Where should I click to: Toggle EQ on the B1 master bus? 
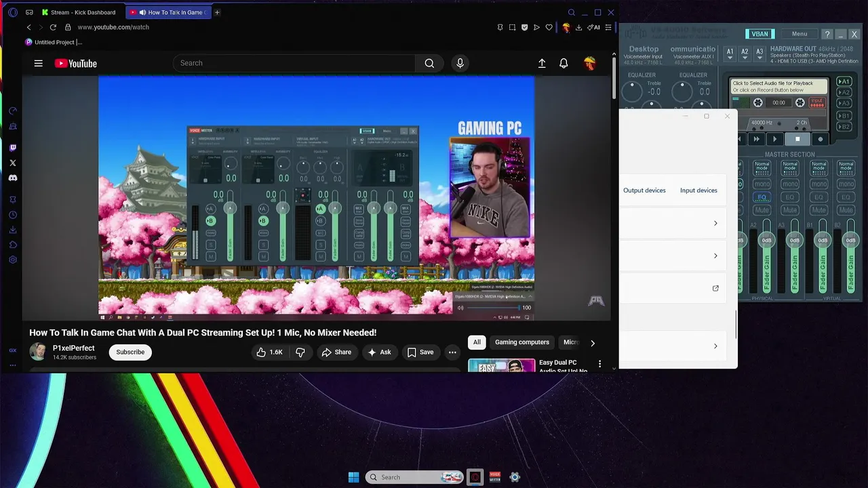[818, 197]
